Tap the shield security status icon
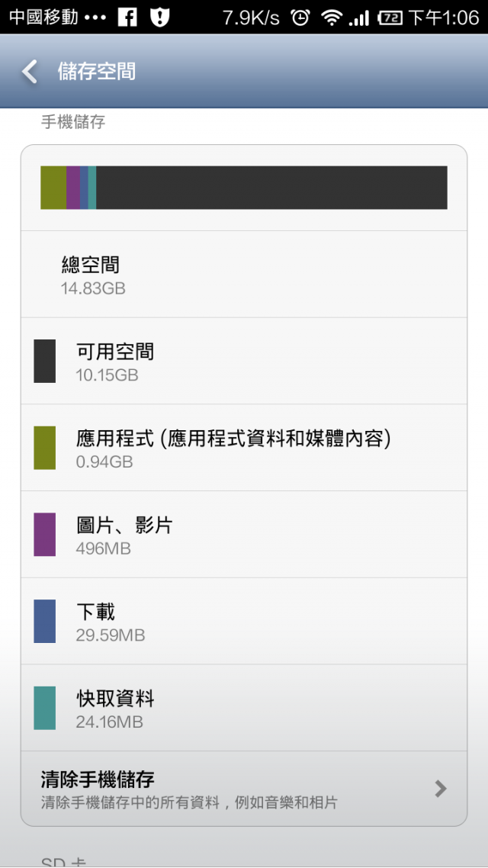 click(x=159, y=18)
